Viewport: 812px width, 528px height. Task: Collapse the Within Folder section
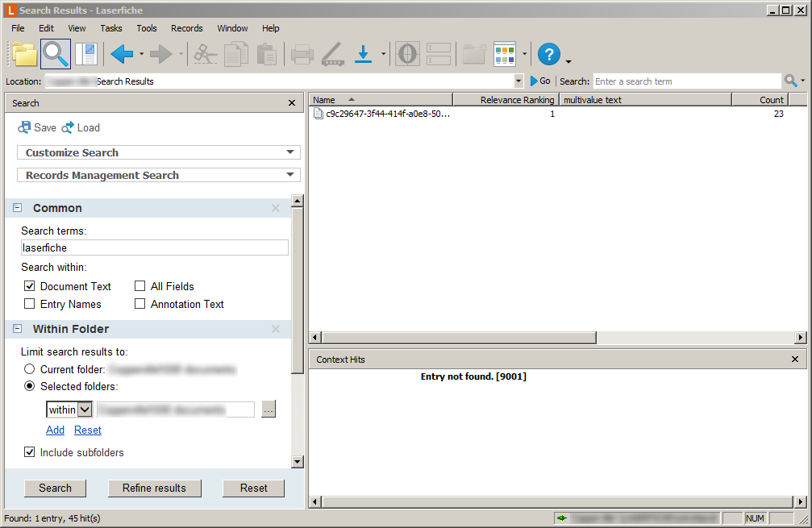[17, 329]
